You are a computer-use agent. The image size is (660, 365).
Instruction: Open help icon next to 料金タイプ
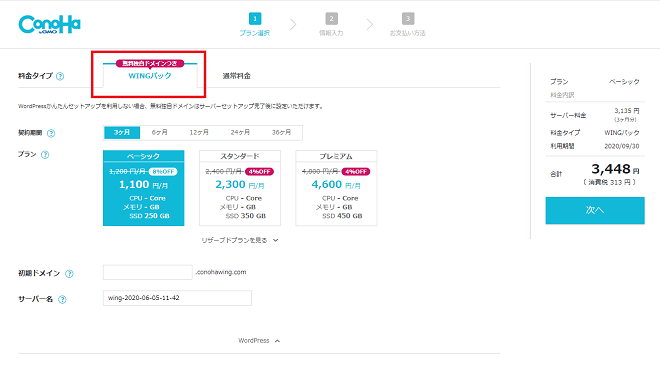(60, 76)
